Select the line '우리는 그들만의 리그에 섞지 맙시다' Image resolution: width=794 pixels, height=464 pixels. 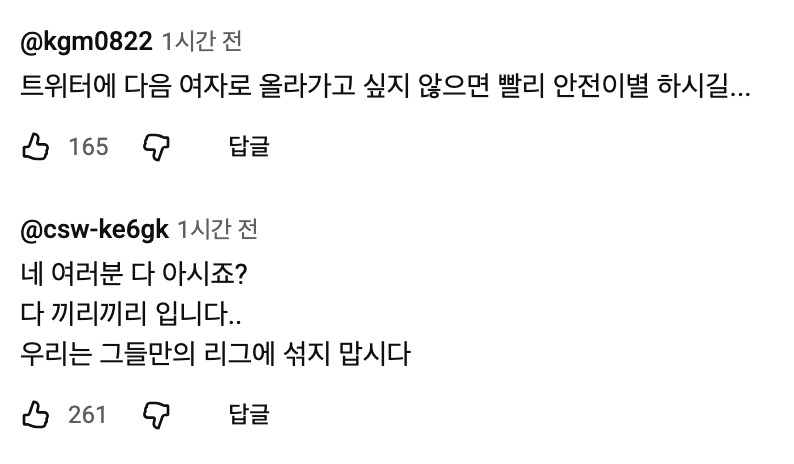[215, 354]
